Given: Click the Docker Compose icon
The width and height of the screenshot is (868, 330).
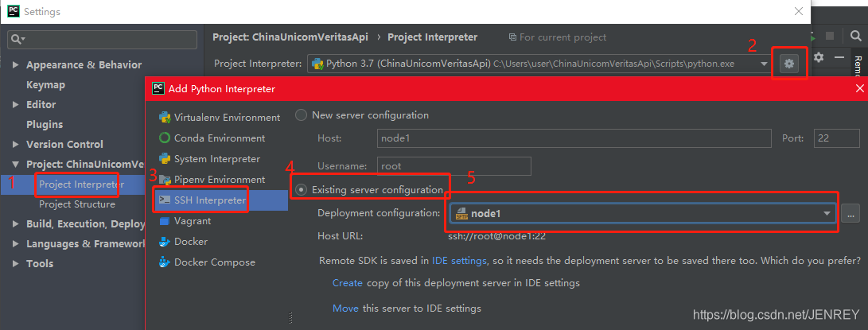Looking at the screenshot, I should point(165,262).
